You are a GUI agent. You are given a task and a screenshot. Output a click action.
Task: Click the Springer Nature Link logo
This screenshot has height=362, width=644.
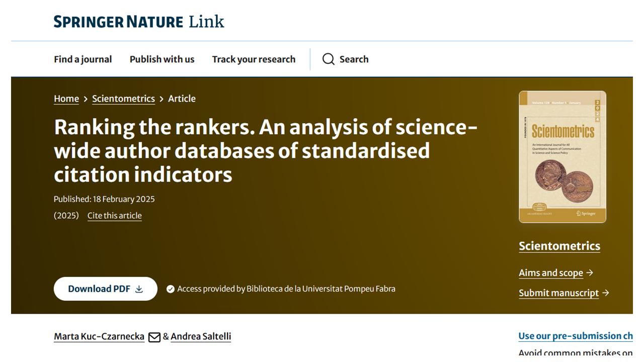[139, 22]
